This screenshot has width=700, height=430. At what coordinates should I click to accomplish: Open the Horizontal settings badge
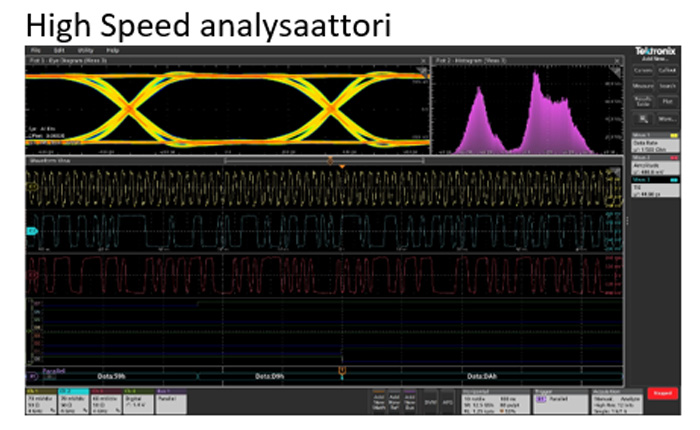(492, 399)
